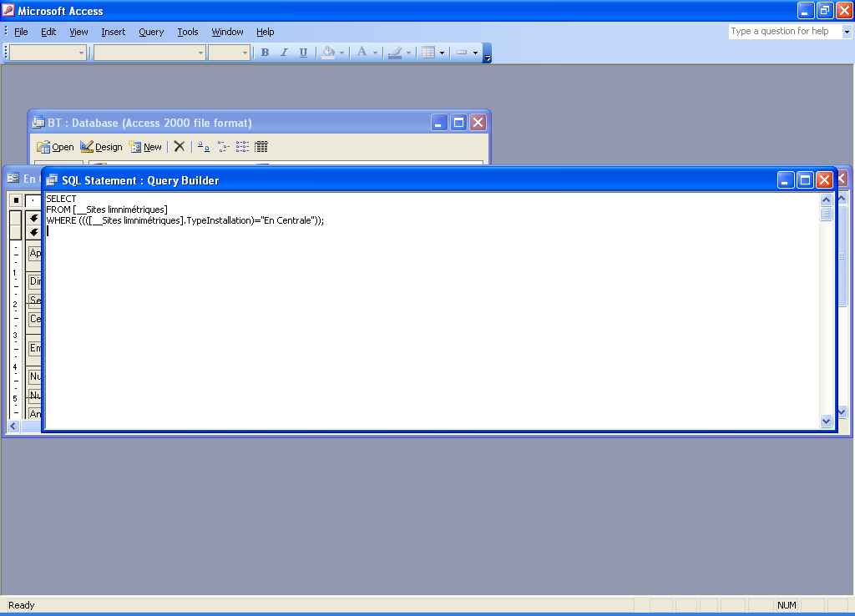Image resolution: width=855 pixels, height=616 pixels.
Task: Apply the Line/Border Color pencil button
Action: (x=395, y=53)
